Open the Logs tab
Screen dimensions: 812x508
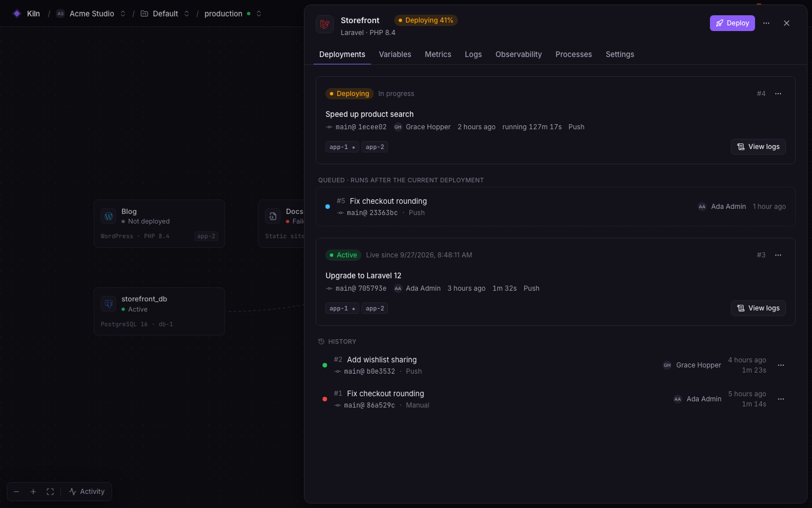tap(473, 54)
